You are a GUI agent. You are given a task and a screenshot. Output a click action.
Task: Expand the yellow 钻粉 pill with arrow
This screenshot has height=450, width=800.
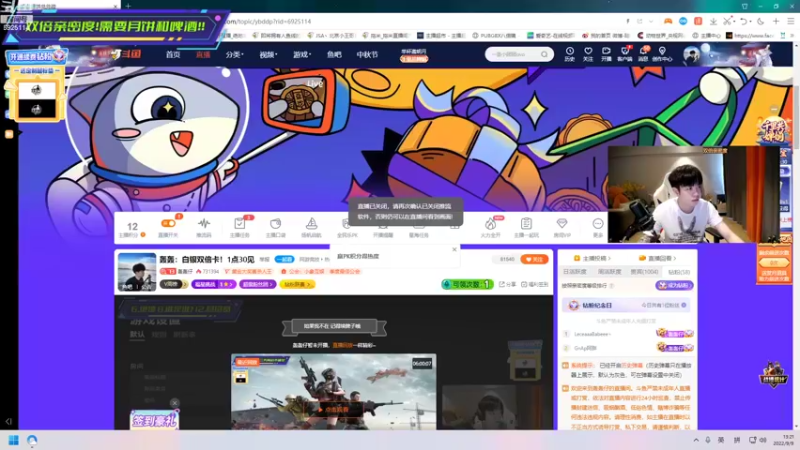pos(297,284)
